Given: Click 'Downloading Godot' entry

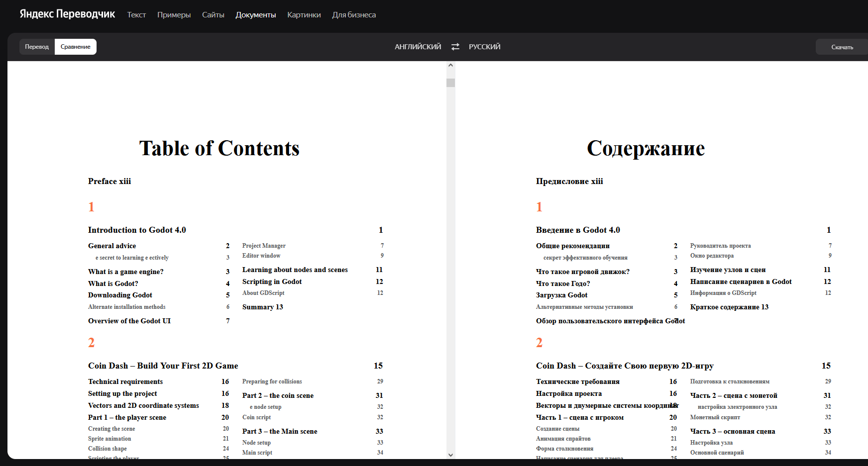Looking at the screenshot, I should point(120,295).
